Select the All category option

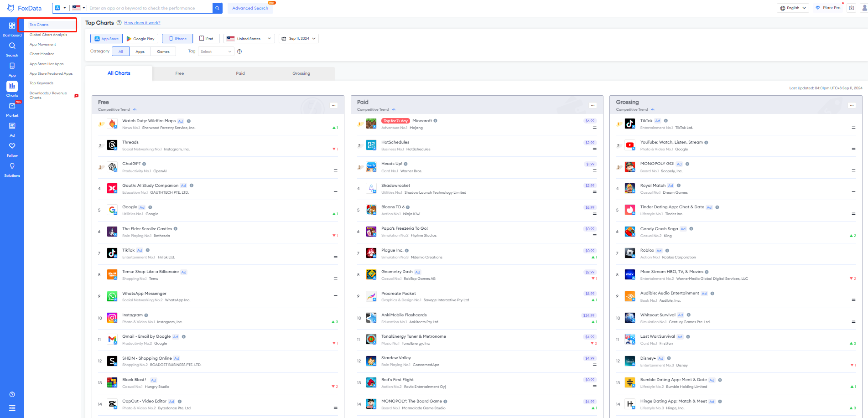coord(121,52)
